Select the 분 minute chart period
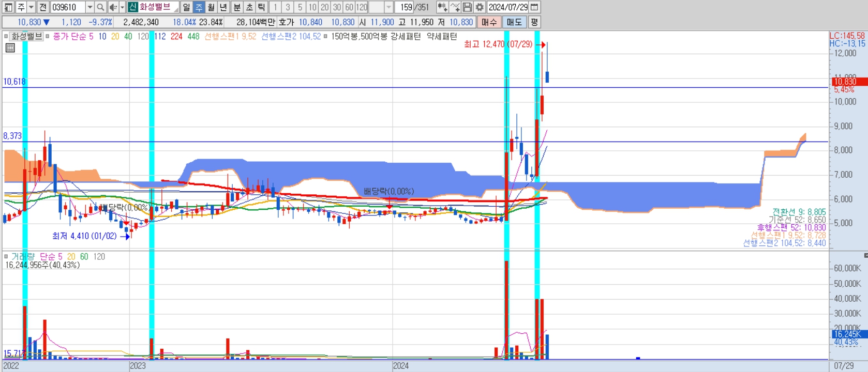Viewport: 868px width, 372px height. click(x=236, y=7)
